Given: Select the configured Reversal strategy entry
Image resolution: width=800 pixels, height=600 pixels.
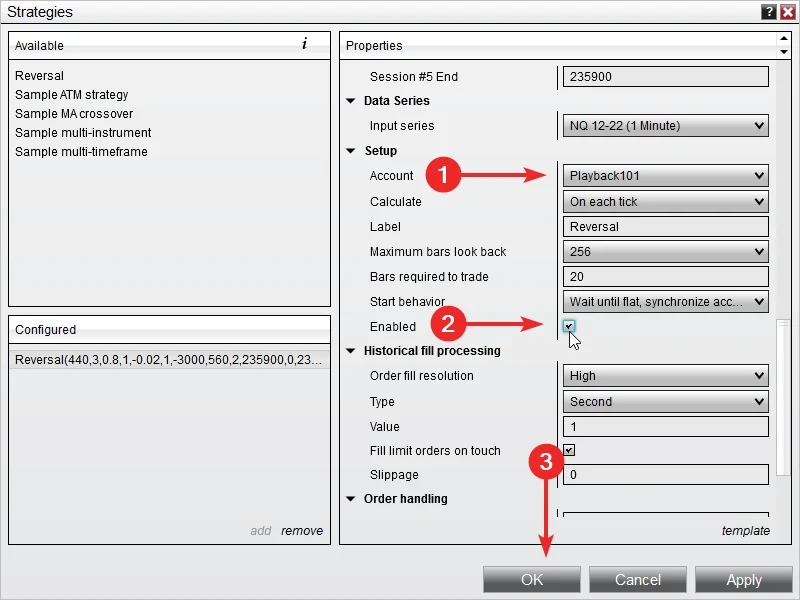Looking at the screenshot, I should point(168,360).
